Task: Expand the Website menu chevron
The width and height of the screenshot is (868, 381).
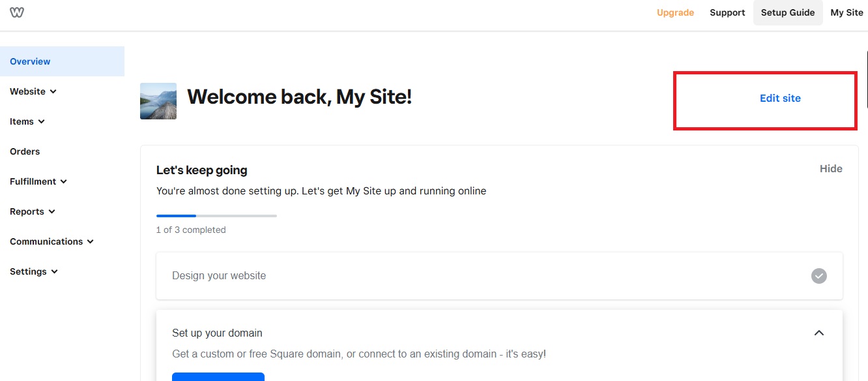Action: (53, 92)
